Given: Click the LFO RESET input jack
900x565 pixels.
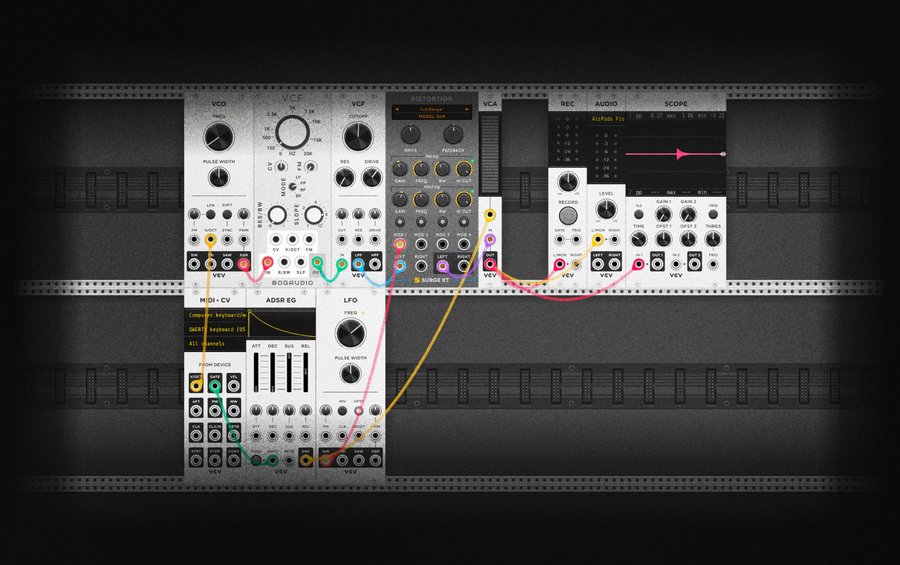Looking at the screenshot, I should tap(358, 436).
